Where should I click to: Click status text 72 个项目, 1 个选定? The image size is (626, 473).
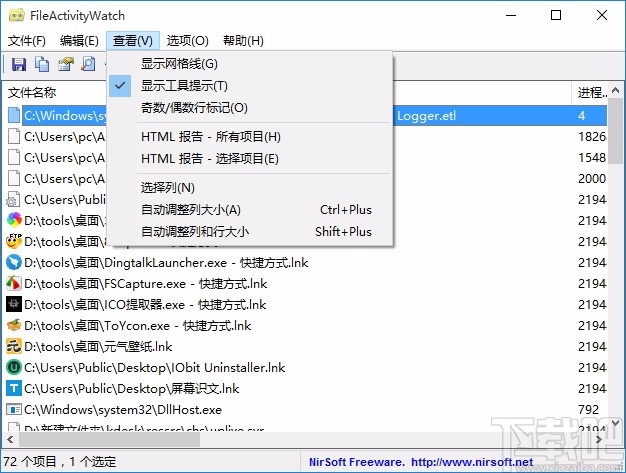(59, 462)
